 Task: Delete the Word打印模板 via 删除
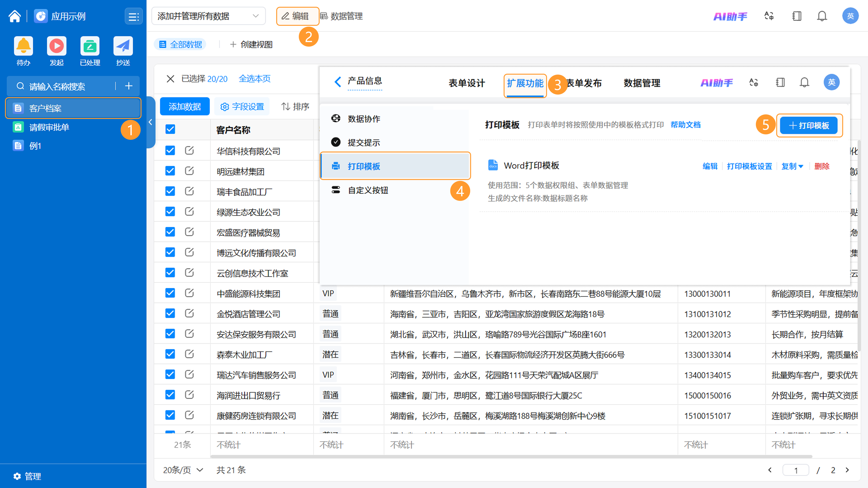point(821,166)
